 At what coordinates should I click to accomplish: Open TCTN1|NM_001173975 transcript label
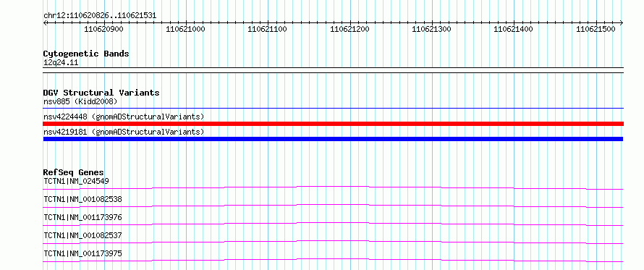click(x=82, y=253)
